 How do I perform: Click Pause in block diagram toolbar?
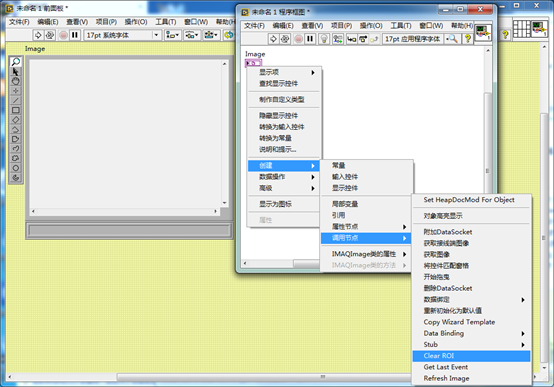(310, 39)
